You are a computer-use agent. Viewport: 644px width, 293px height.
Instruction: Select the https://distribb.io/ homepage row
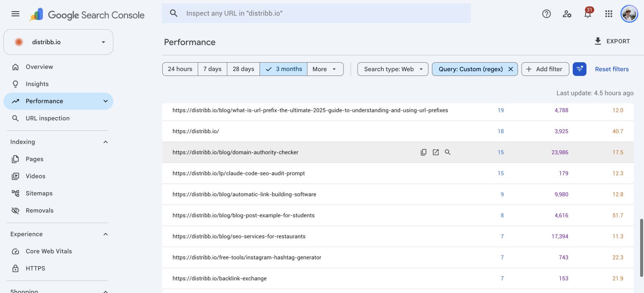click(x=398, y=131)
